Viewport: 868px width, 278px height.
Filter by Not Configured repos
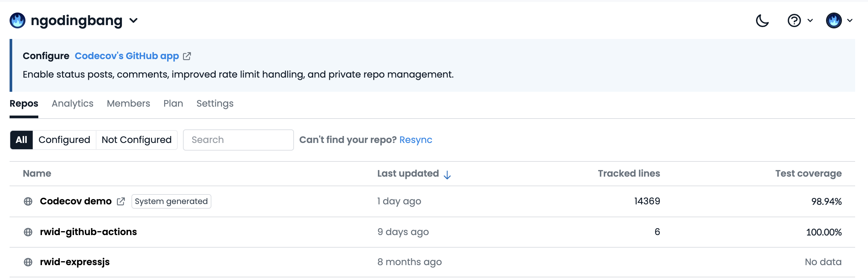[x=136, y=140]
